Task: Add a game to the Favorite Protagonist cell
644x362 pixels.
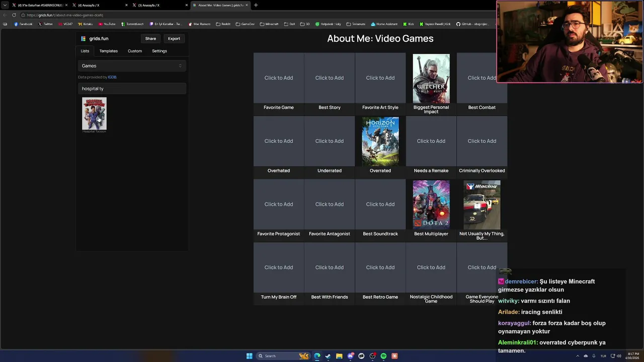Action: [x=279, y=204]
